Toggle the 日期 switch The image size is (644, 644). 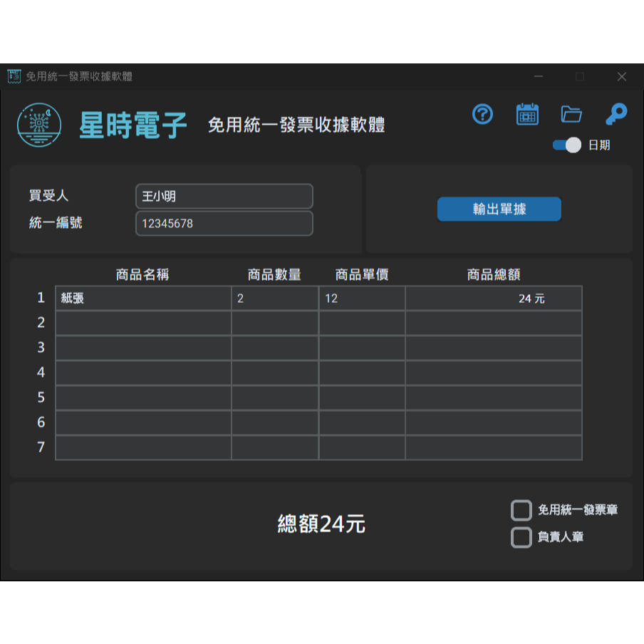click(x=567, y=145)
